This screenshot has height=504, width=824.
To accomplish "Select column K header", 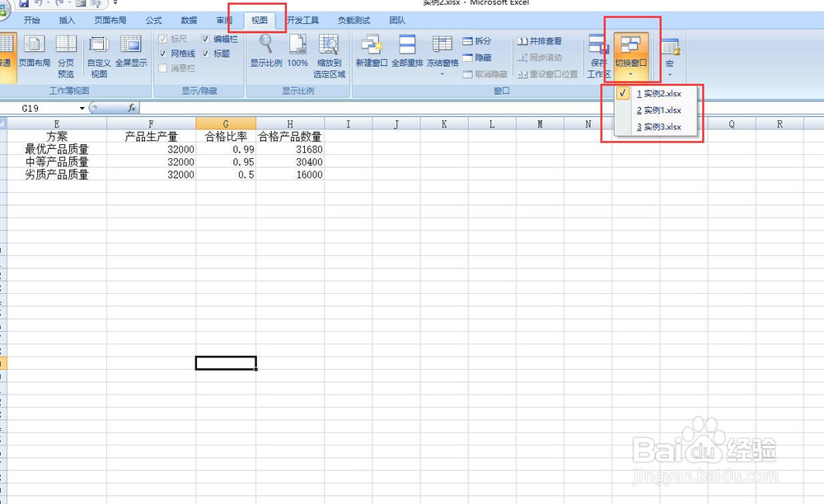I will (444, 124).
